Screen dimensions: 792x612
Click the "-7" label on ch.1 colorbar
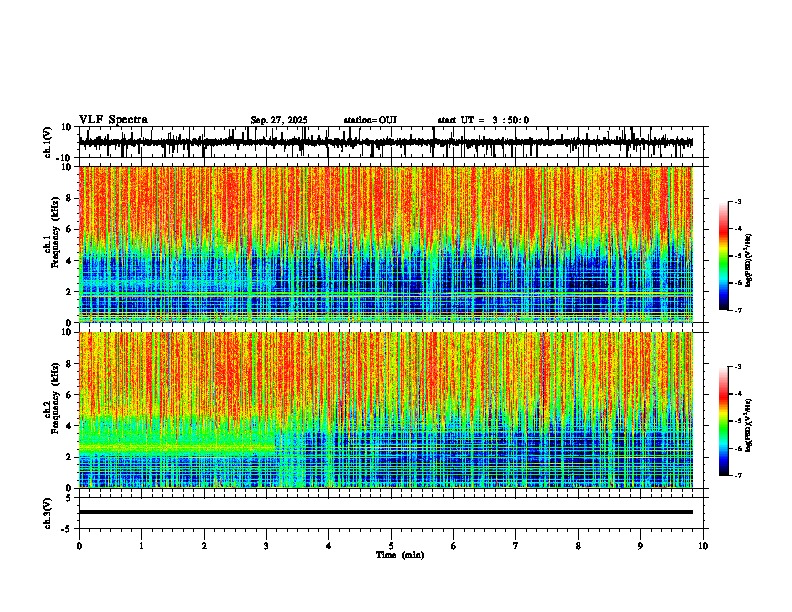pyautogui.click(x=737, y=310)
